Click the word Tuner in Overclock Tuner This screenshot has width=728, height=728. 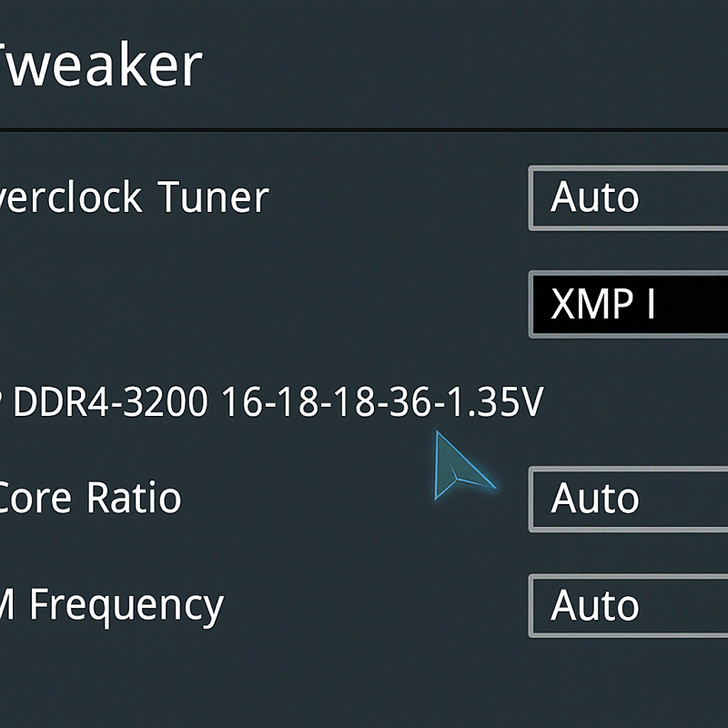pos(212,197)
